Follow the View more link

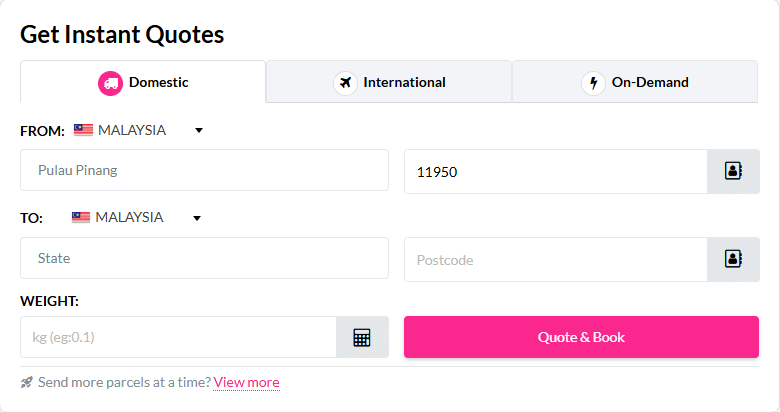246,382
